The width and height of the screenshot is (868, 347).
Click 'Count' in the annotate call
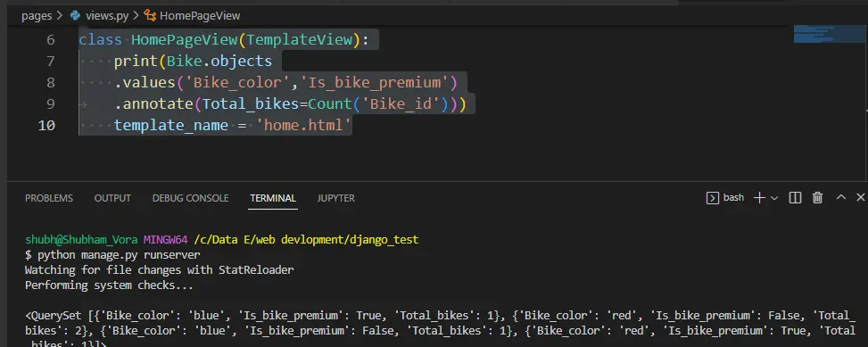[330, 104]
